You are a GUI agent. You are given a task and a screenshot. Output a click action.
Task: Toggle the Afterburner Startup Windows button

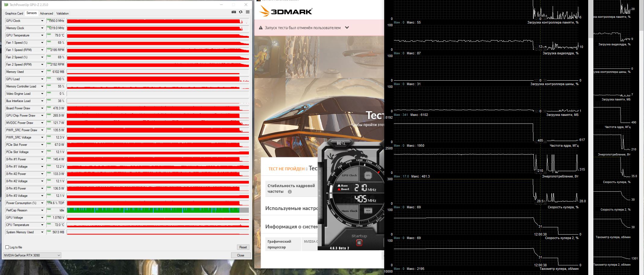[359, 243]
